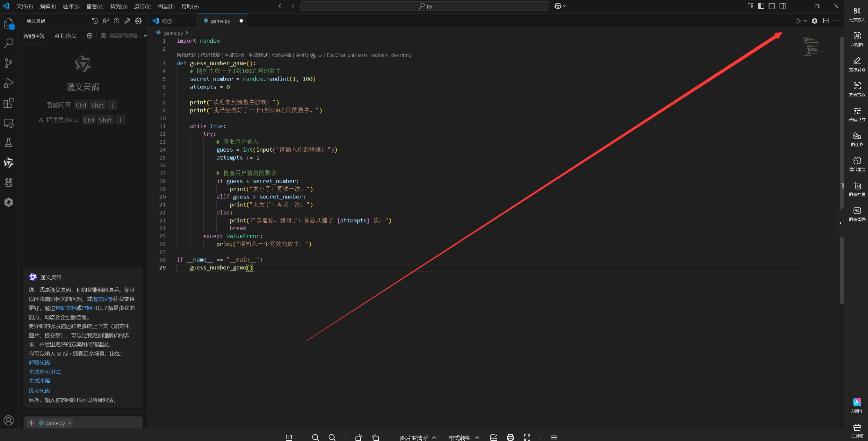Open the help question-mark icon
The width and height of the screenshot is (868, 441).
click(x=117, y=21)
